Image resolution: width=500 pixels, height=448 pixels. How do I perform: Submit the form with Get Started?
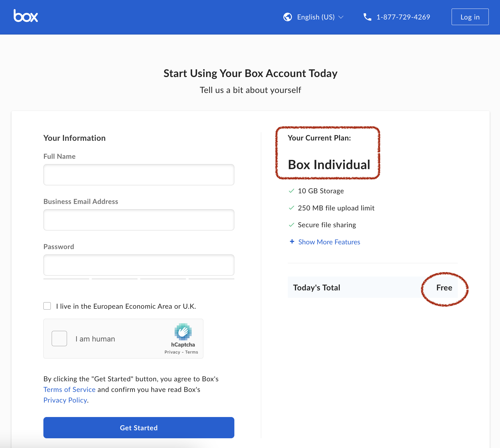click(139, 428)
